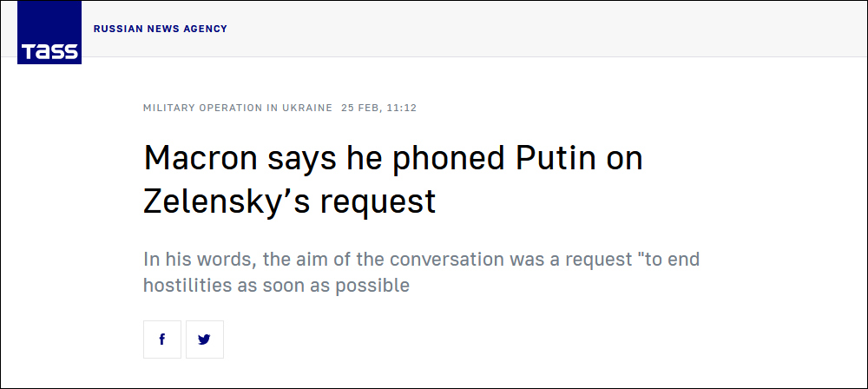The height and width of the screenshot is (389, 868).
Task: Click the word on in the headline
Action: click(x=623, y=159)
